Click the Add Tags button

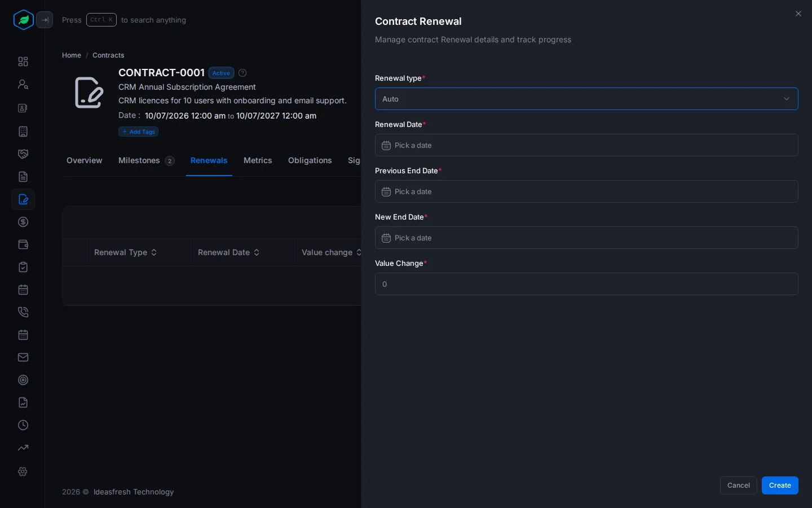click(x=139, y=132)
